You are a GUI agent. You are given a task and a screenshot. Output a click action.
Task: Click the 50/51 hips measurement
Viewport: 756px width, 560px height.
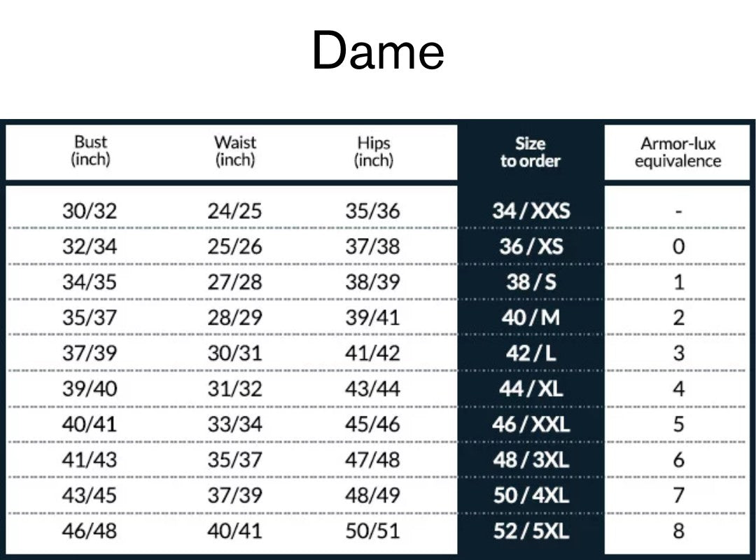click(x=372, y=531)
